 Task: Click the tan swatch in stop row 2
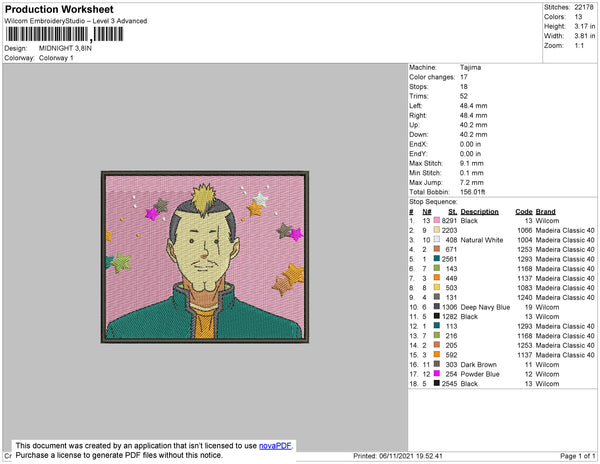[437, 230]
